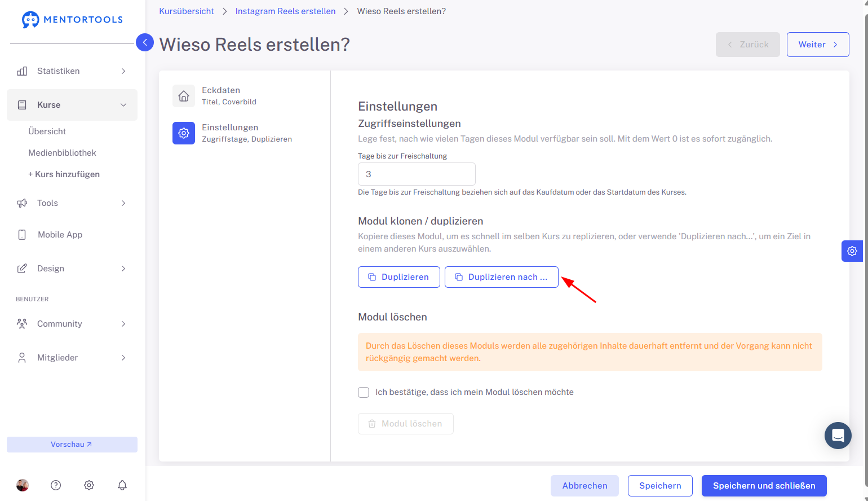
Task: Click the Duplizieren nach ... button
Action: [x=502, y=277]
